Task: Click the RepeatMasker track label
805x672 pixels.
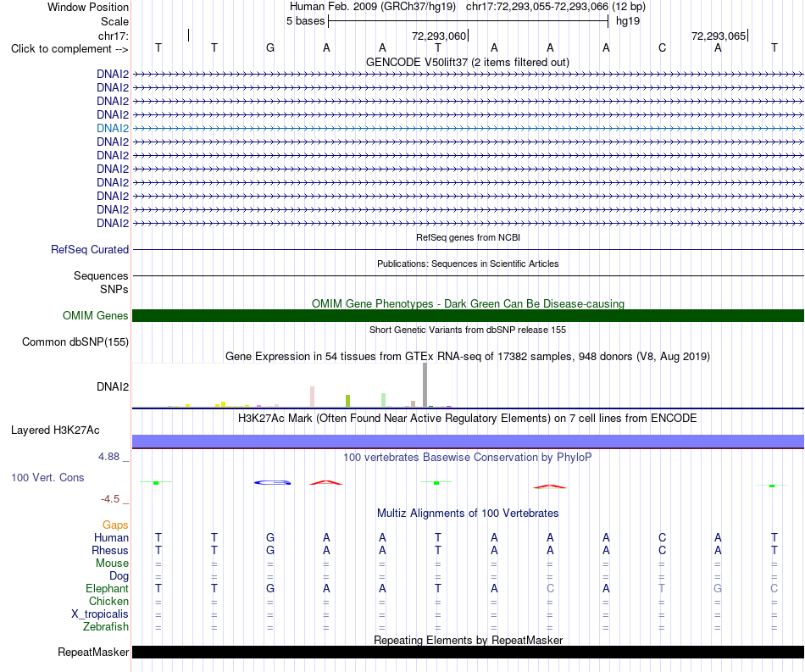Action: [93, 652]
